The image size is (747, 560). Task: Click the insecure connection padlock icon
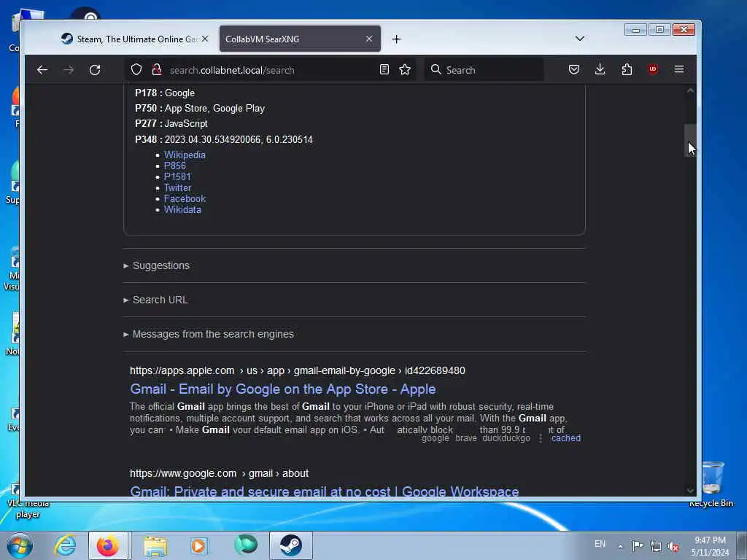(x=157, y=70)
